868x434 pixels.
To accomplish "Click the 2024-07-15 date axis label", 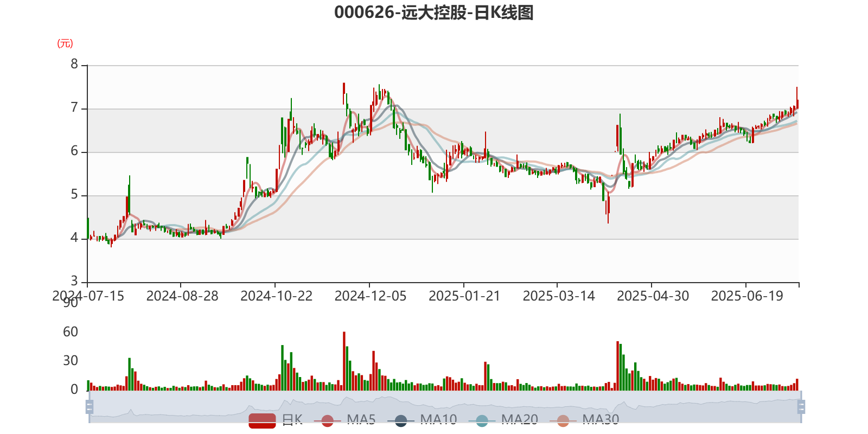I will (x=88, y=296).
